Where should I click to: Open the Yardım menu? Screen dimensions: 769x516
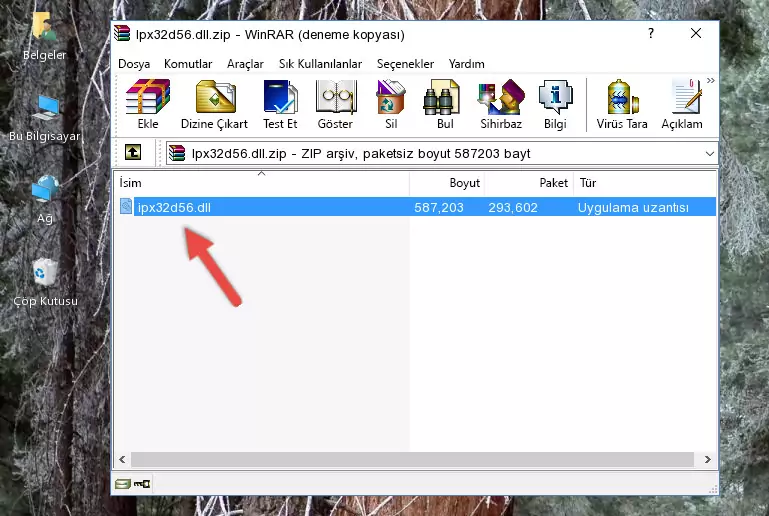pos(466,64)
